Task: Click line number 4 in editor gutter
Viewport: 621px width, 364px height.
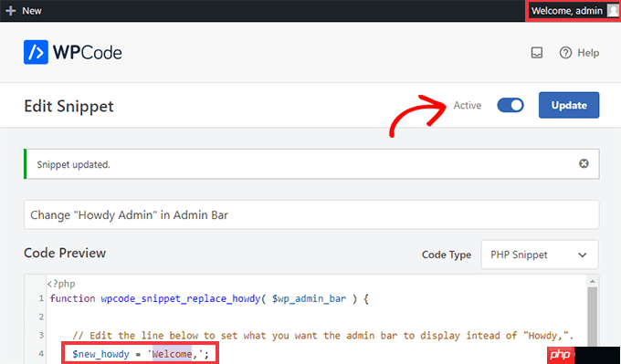Action: (x=41, y=353)
